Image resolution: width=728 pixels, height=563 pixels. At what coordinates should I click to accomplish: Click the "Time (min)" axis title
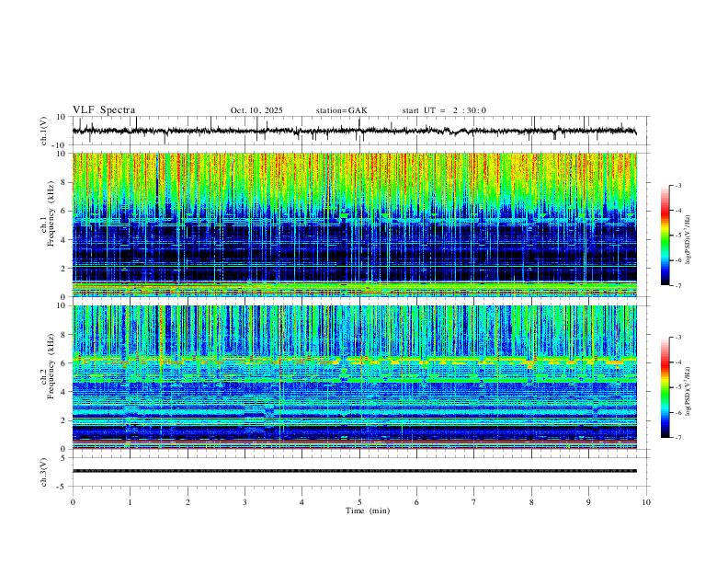pyautogui.click(x=368, y=511)
